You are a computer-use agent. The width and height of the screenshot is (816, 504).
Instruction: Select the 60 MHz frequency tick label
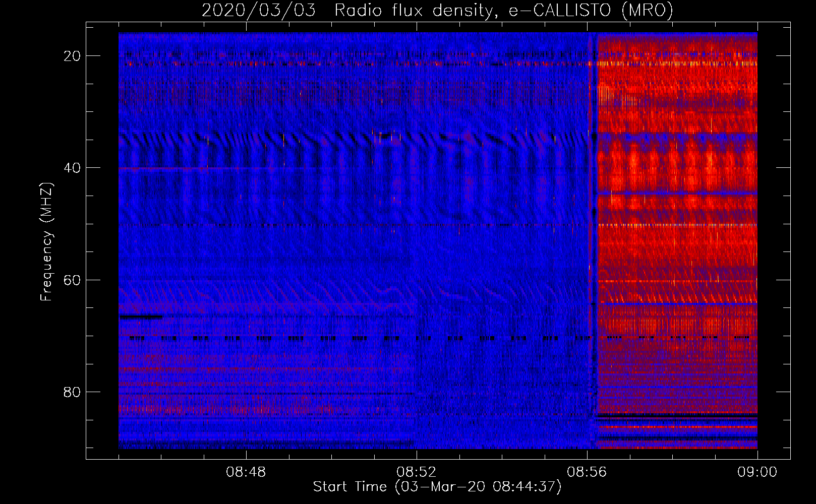tap(72, 280)
